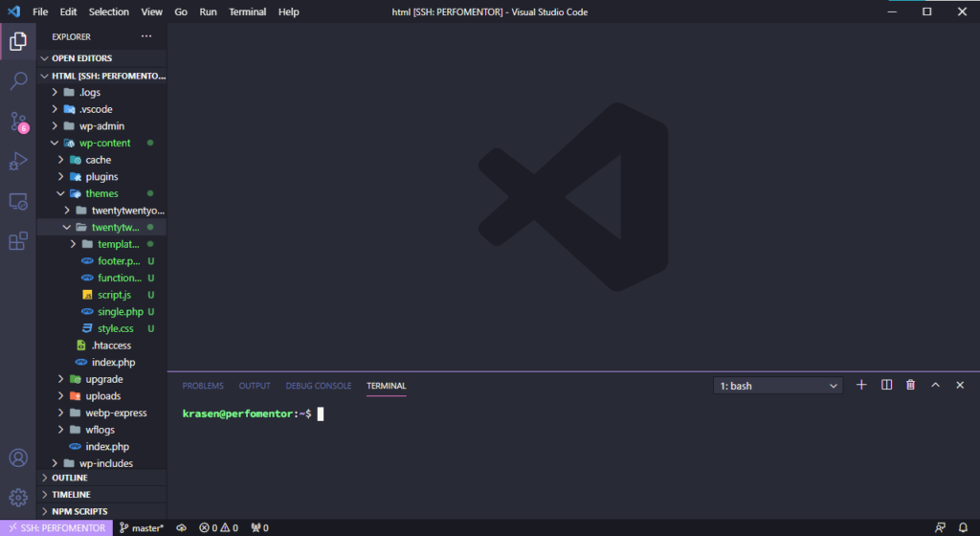The width and height of the screenshot is (980, 536).
Task: Collapse the wp-content folder
Action: coord(104,143)
